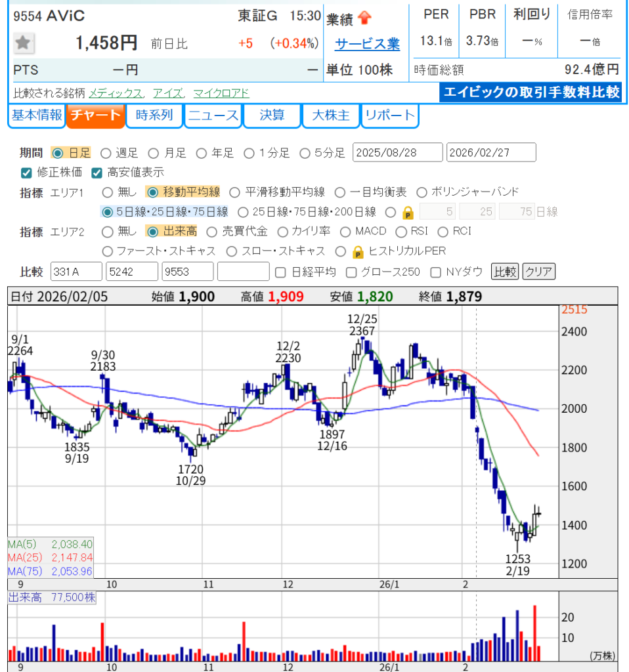Click the comparison code field containing 5242
The image size is (629, 672).
point(132,272)
